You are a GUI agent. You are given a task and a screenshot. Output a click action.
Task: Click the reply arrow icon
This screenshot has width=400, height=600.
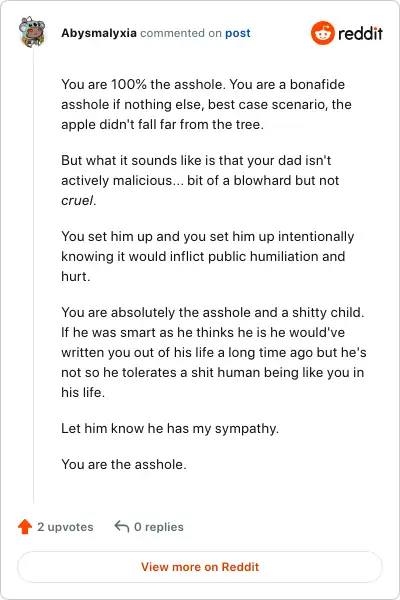point(122,527)
